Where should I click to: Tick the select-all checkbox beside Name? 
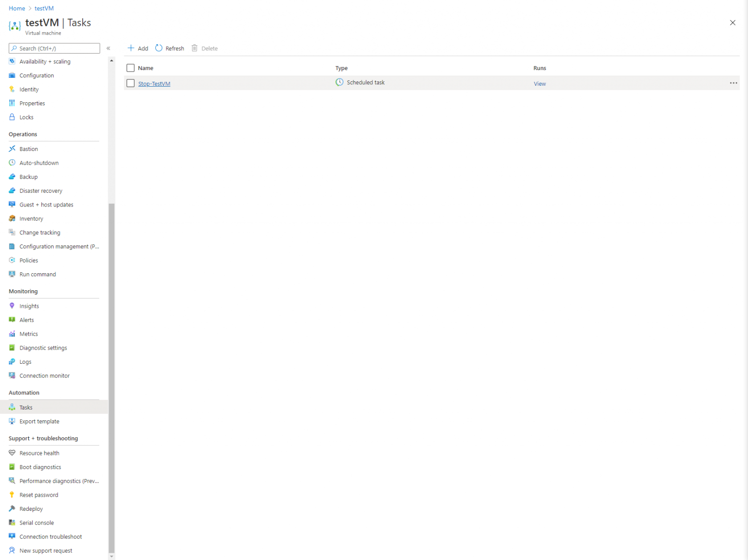(x=131, y=68)
